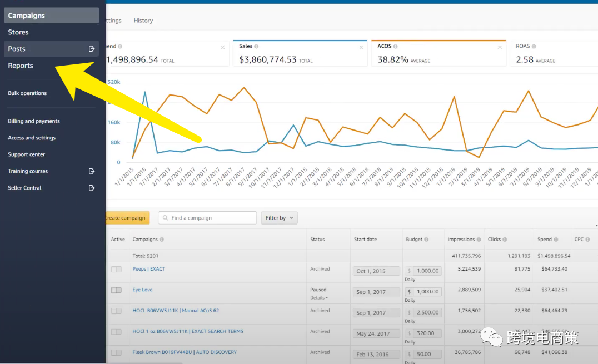
Task: Edit the Eye Love budget field
Action: click(x=427, y=292)
